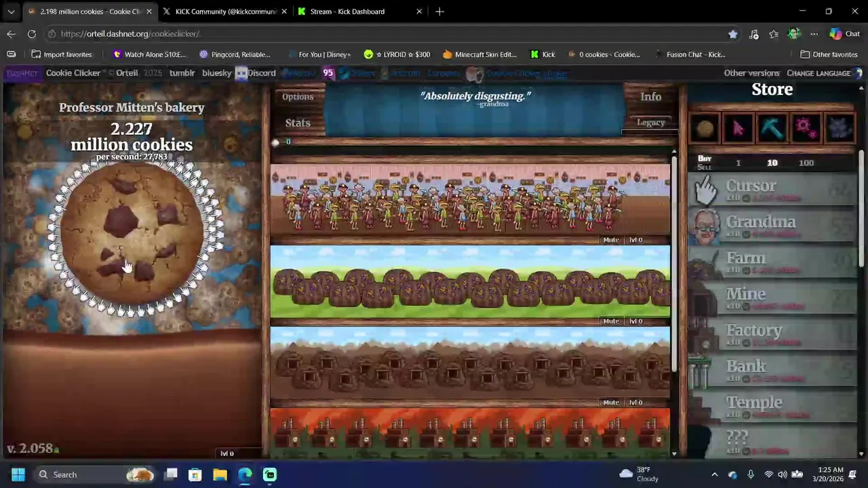Click the big chocolate chip cookie
The width and height of the screenshot is (868, 488).
pos(132,233)
